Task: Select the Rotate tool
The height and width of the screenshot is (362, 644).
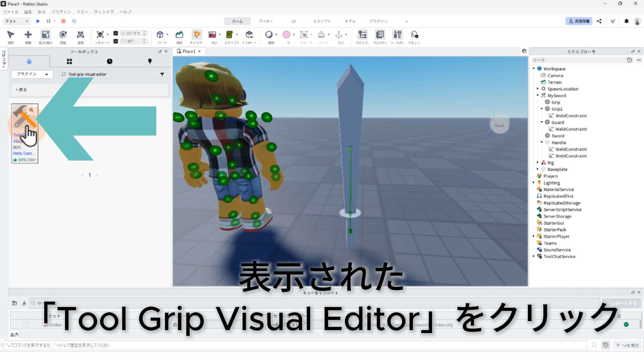Action: click(63, 35)
